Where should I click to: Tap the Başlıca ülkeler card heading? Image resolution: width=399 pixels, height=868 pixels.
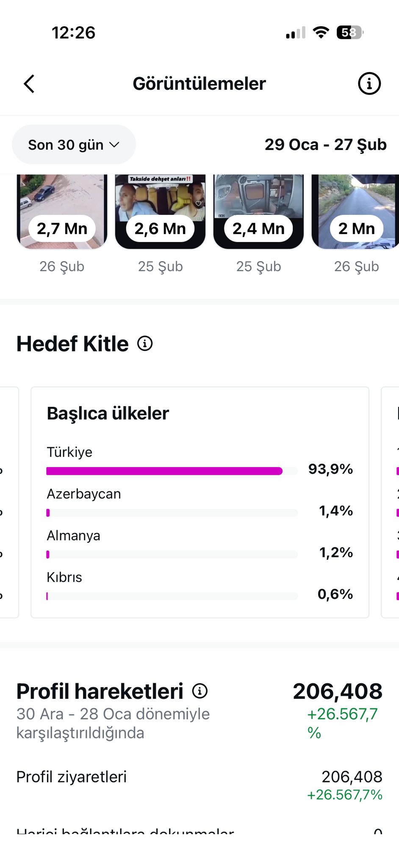click(x=108, y=413)
